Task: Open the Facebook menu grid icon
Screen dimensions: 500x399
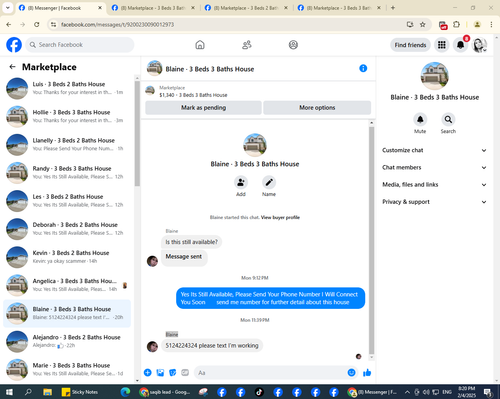Action: (442, 45)
